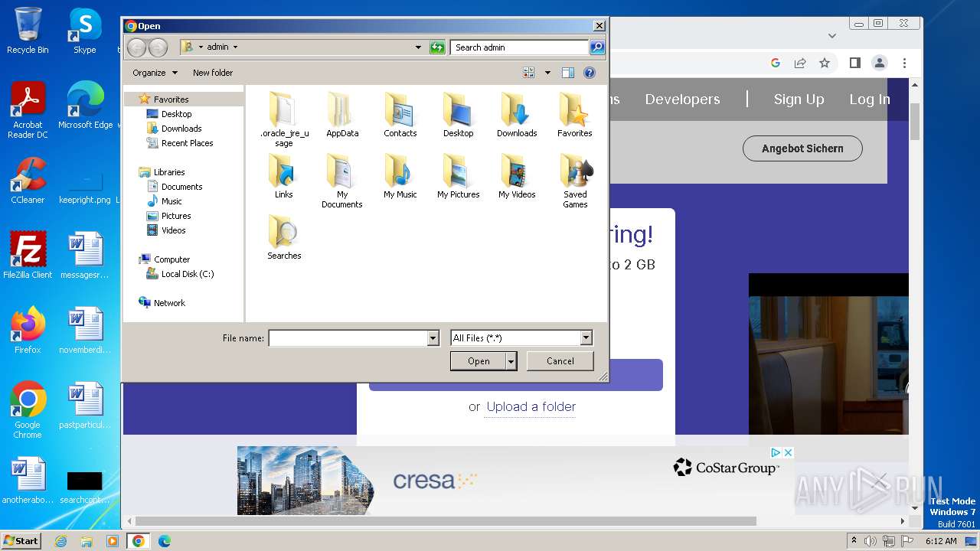Open the AppData folder
Viewport: 980px width, 551px height.
click(342, 115)
